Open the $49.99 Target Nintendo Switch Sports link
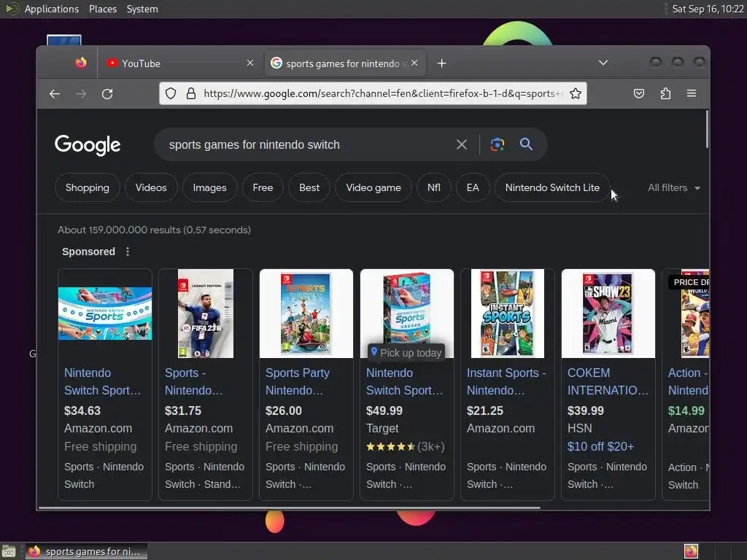Viewport: 747px width, 560px height. (x=404, y=381)
